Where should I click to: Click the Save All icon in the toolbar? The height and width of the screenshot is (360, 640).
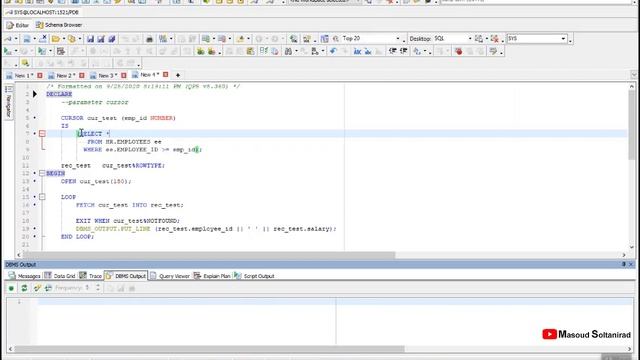(111, 39)
